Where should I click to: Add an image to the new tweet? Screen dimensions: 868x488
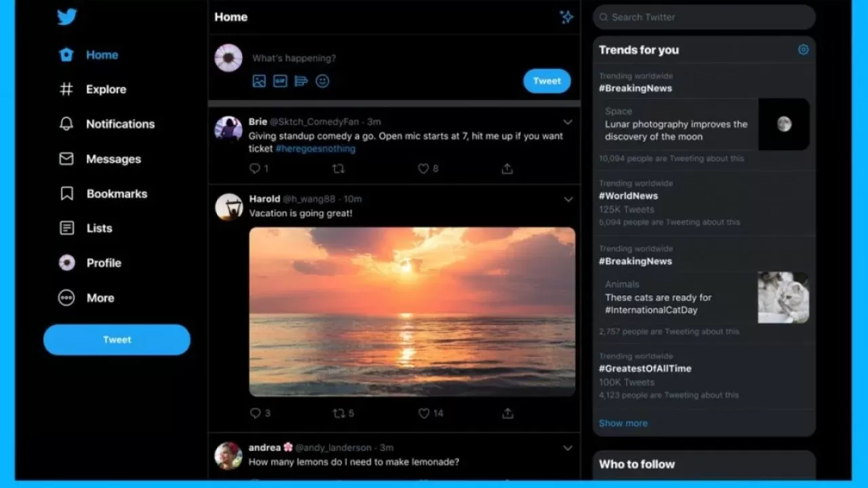coord(259,81)
